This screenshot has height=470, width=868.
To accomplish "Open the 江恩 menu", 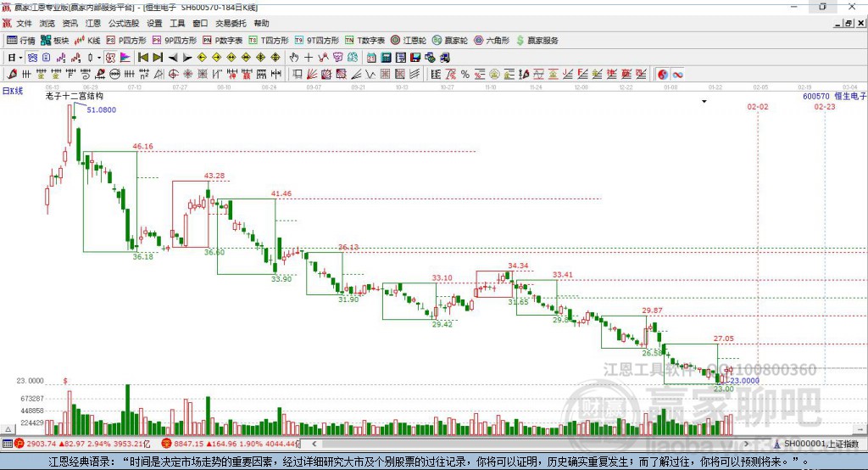I will [93, 23].
